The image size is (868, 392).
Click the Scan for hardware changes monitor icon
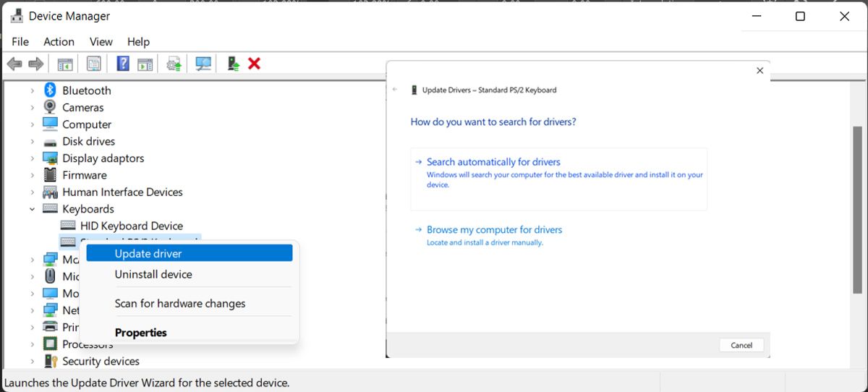(203, 64)
